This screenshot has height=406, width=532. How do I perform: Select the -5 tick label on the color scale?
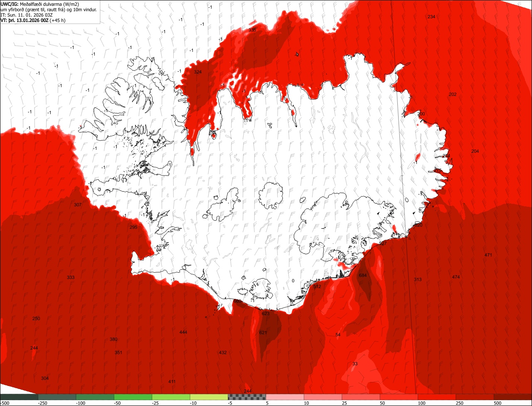click(x=230, y=403)
